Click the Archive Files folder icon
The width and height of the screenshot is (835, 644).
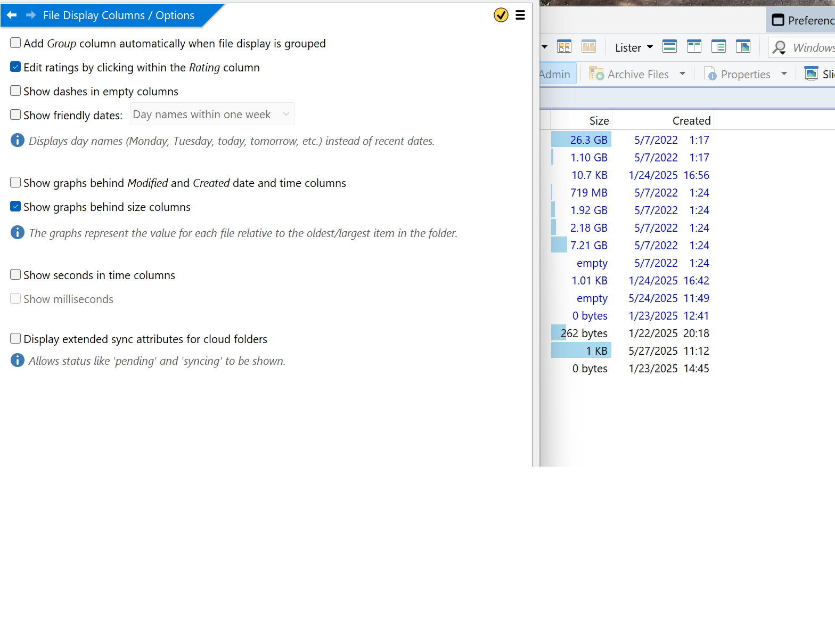[596, 74]
